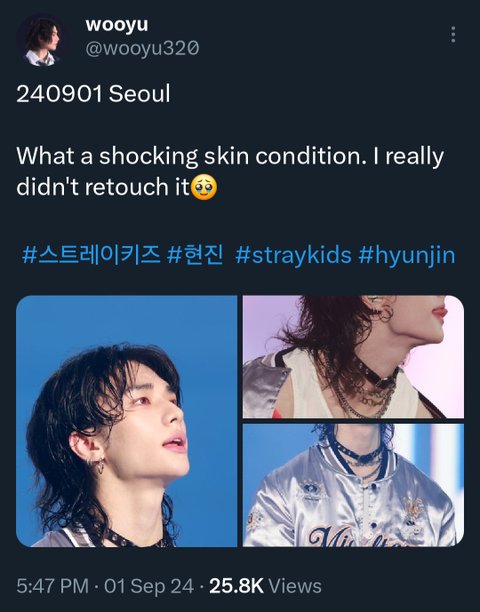Open the wooyu display name
This screenshot has height=612, width=480.
tap(117, 25)
